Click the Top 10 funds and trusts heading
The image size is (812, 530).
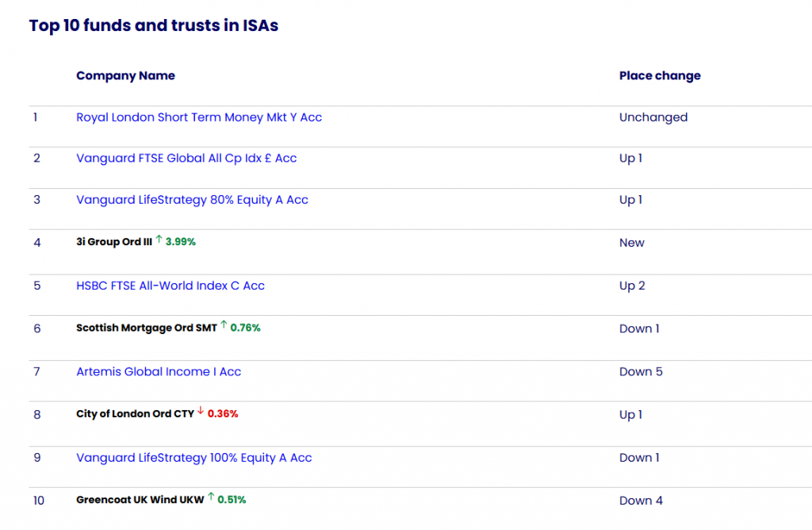pos(154,25)
